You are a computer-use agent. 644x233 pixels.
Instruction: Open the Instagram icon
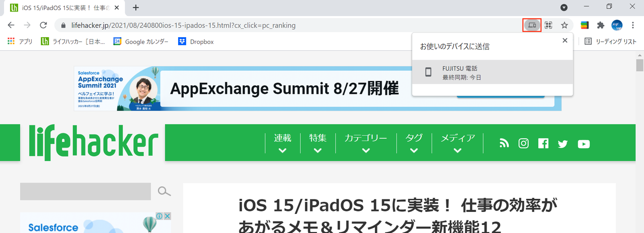(x=524, y=144)
